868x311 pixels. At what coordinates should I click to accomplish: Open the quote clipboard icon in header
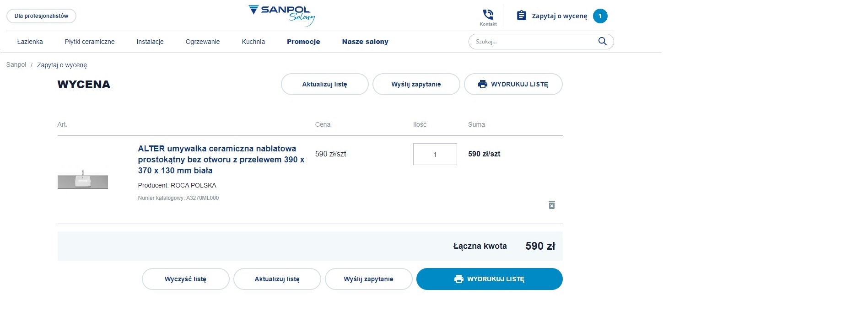(521, 16)
